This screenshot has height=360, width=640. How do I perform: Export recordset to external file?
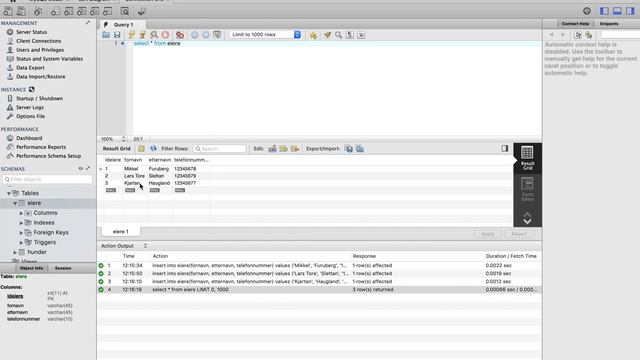coord(349,149)
